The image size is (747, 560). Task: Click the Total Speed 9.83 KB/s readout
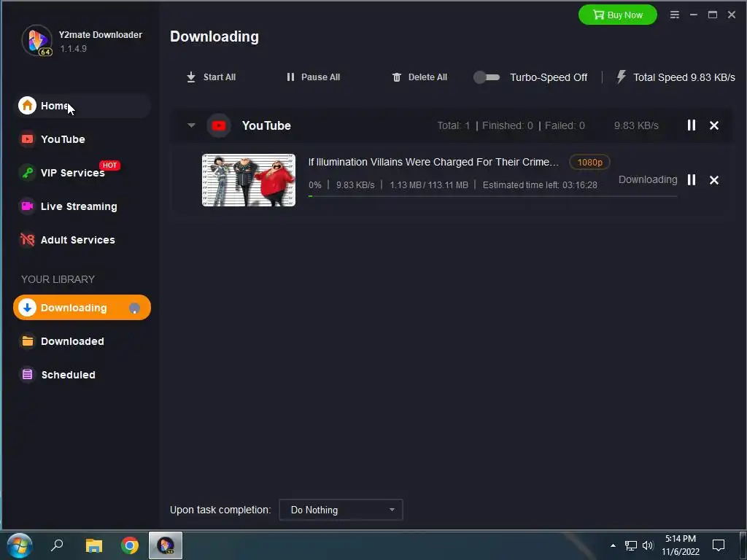(684, 77)
